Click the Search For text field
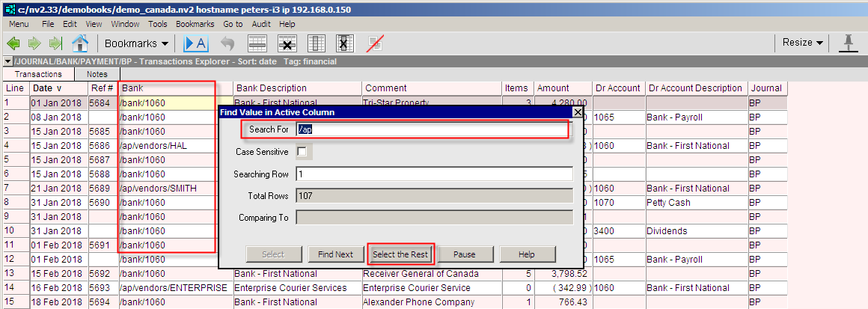 pyautogui.click(x=431, y=129)
